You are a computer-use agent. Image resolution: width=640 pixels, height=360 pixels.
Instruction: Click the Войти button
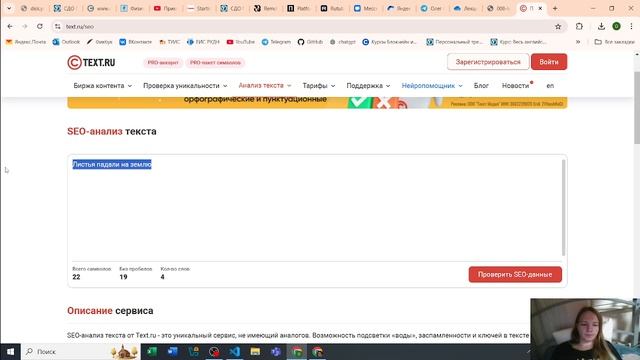coord(549,62)
